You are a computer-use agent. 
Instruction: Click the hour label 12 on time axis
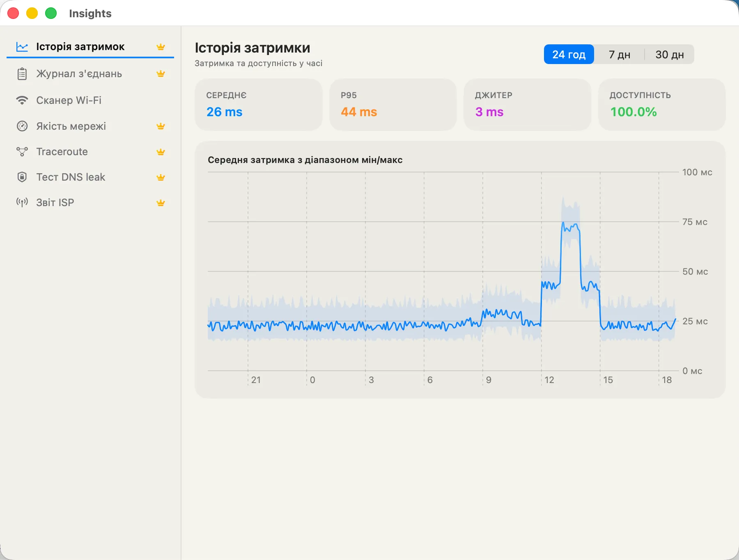(549, 380)
